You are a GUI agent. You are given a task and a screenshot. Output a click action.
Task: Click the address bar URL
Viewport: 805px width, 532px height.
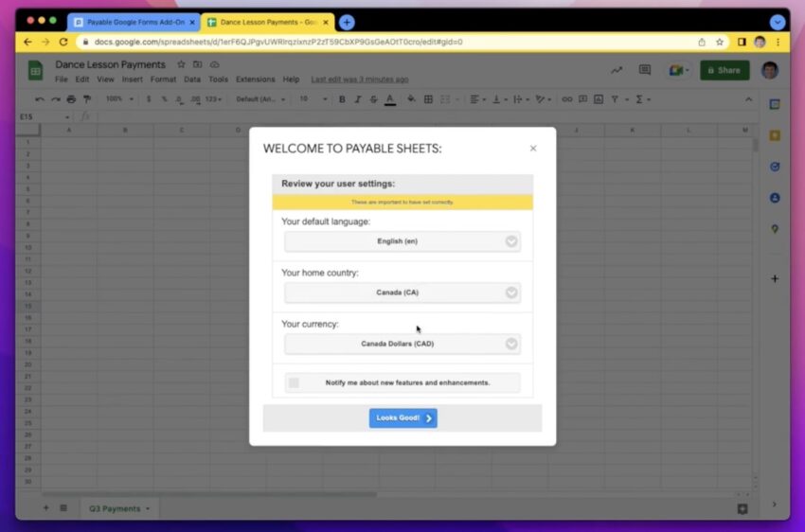(x=278, y=42)
